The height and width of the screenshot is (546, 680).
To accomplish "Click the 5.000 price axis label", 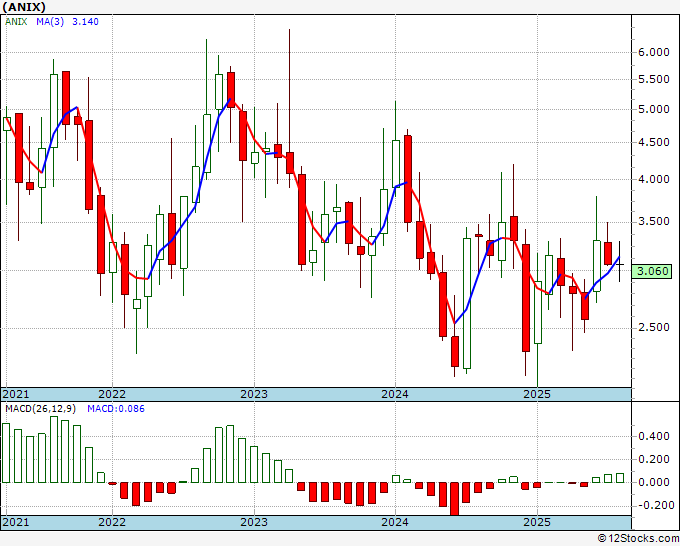I will pyautogui.click(x=654, y=109).
